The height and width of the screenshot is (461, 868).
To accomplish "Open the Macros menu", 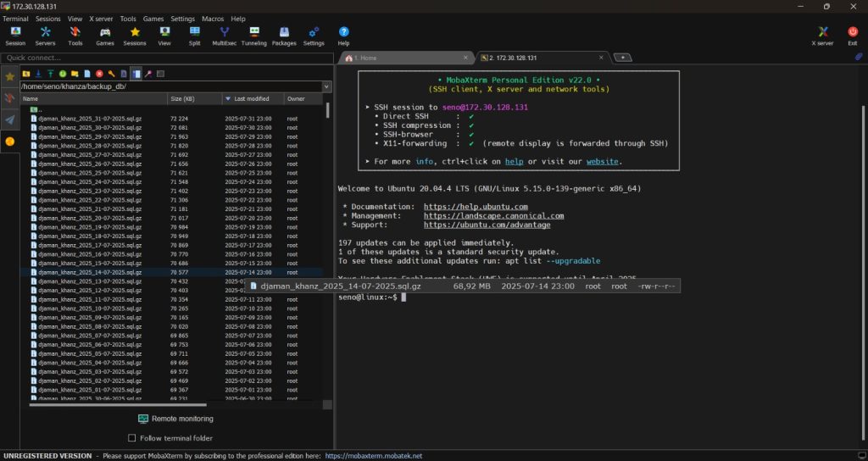I will (x=213, y=19).
